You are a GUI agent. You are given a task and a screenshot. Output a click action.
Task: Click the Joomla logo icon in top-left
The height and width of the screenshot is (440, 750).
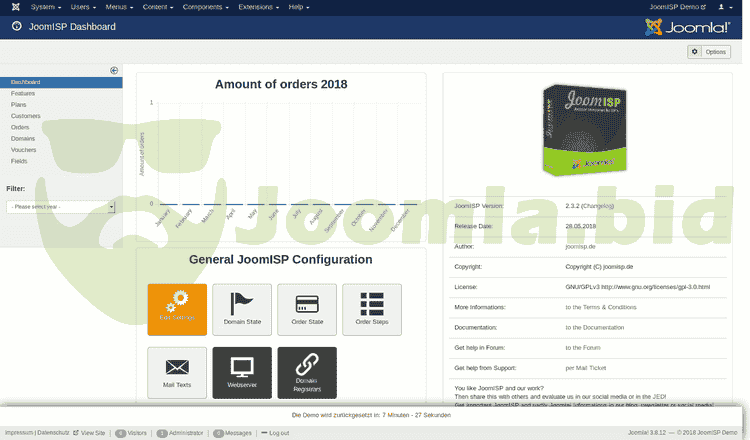point(13,7)
